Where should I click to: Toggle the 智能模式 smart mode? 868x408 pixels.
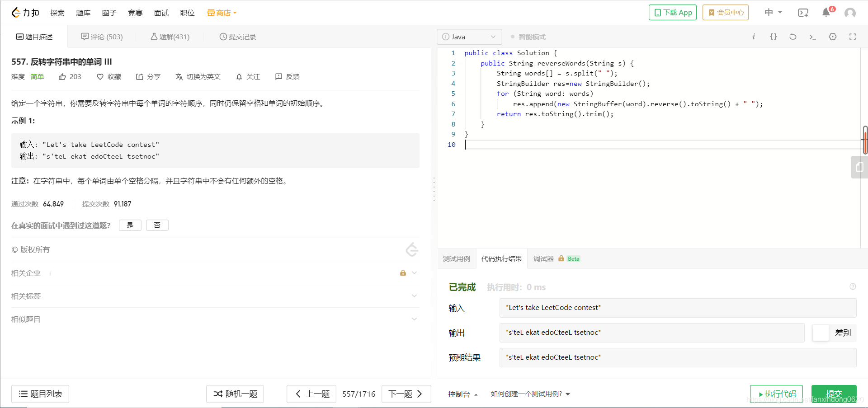click(x=528, y=37)
